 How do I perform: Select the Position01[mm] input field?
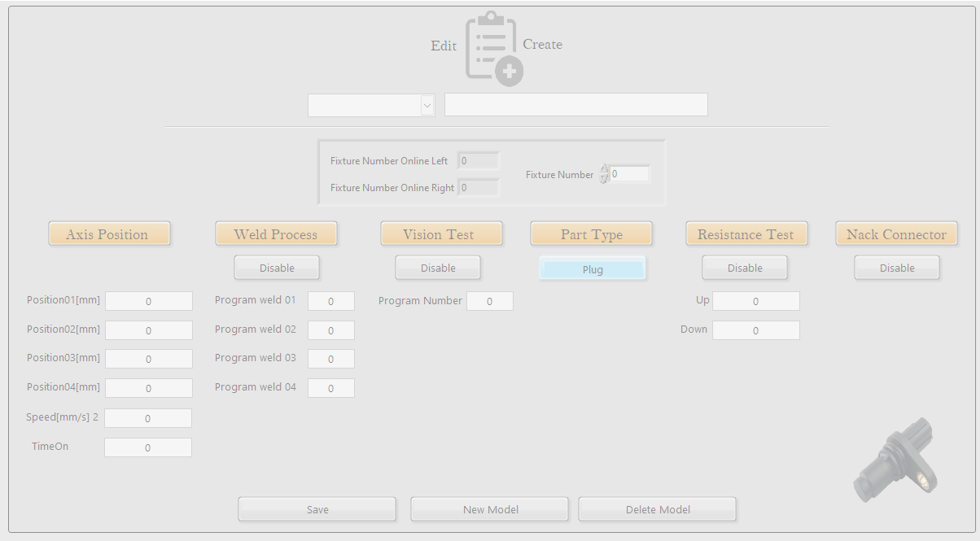(x=148, y=301)
